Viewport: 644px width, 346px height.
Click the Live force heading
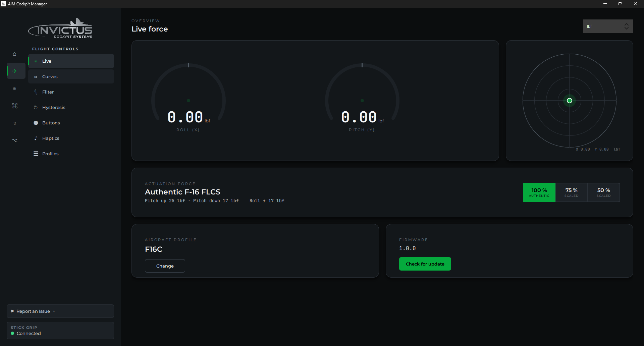click(150, 29)
